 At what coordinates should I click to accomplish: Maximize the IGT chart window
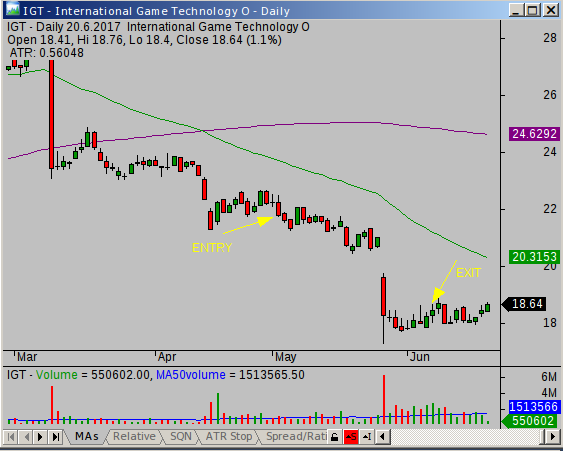tap(532, 10)
